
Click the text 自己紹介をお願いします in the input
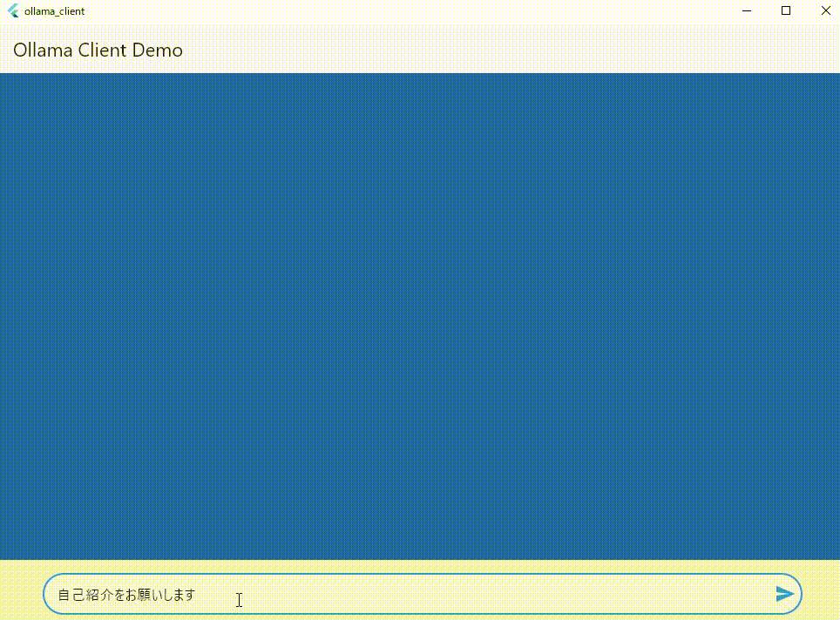tap(126, 596)
